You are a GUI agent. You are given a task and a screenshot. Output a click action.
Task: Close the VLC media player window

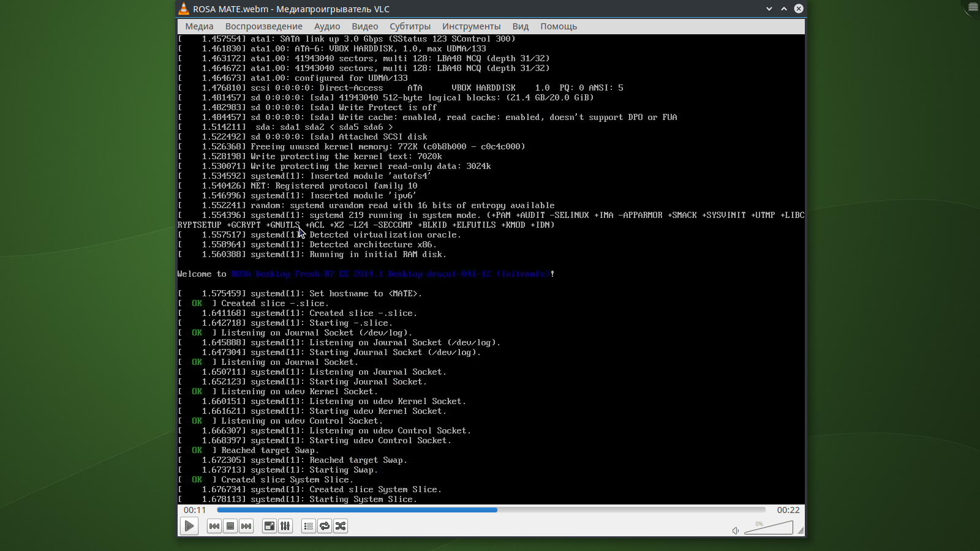tap(799, 9)
